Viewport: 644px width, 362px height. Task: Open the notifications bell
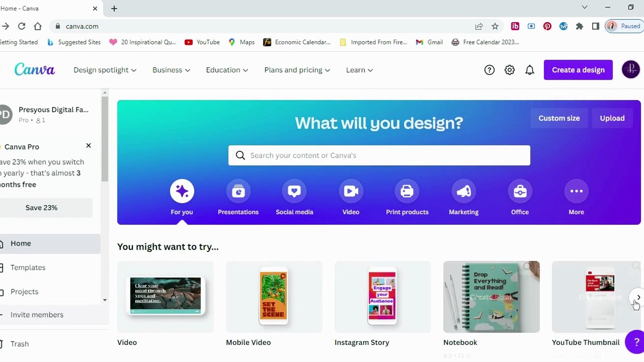click(530, 70)
